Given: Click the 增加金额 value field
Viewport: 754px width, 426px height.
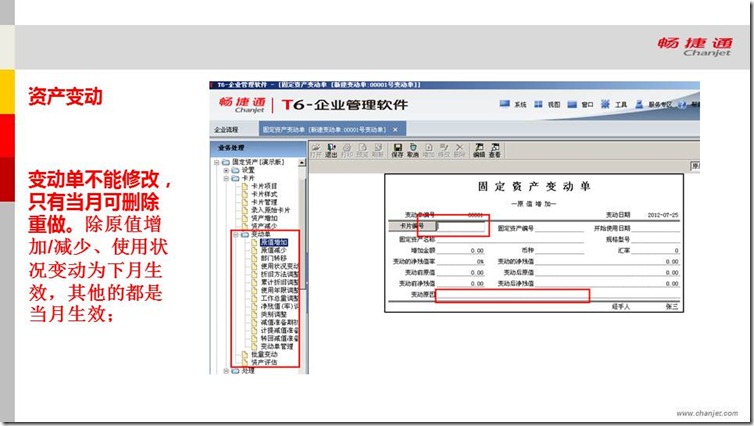Looking at the screenshot, I should point(461,251).
